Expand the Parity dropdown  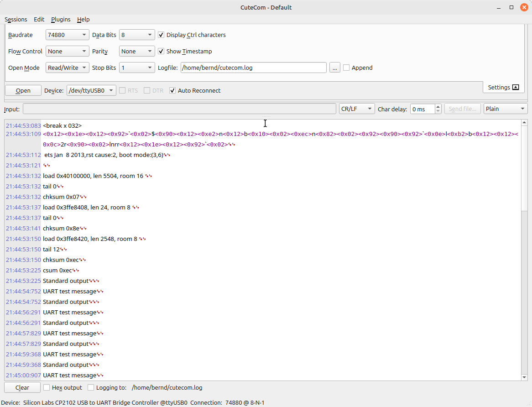(137, 51)
